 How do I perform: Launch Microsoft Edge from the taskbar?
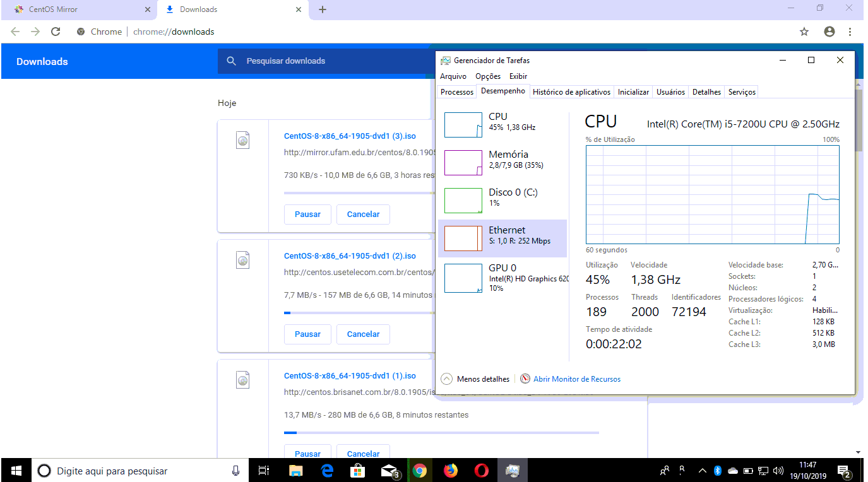tap(327, 471)
